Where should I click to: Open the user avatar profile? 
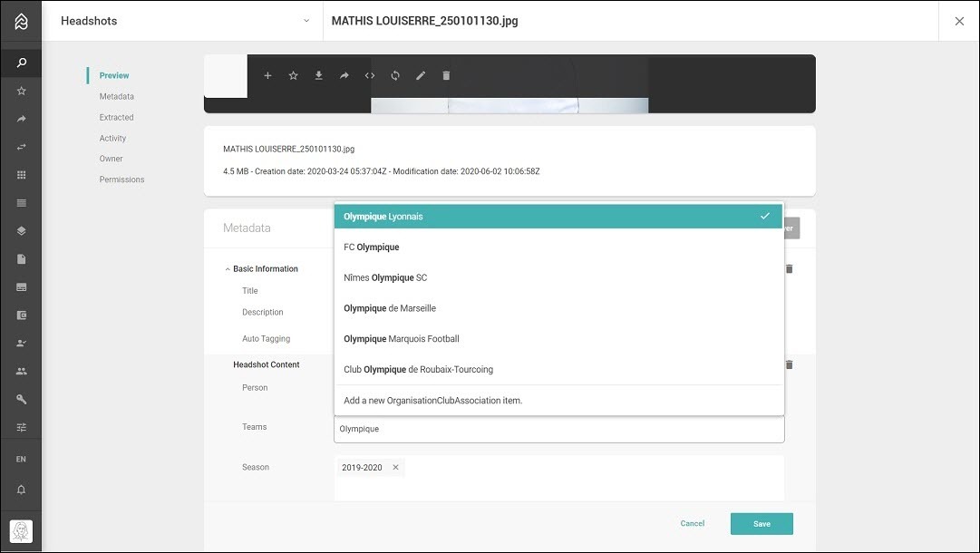click(21, 531)
